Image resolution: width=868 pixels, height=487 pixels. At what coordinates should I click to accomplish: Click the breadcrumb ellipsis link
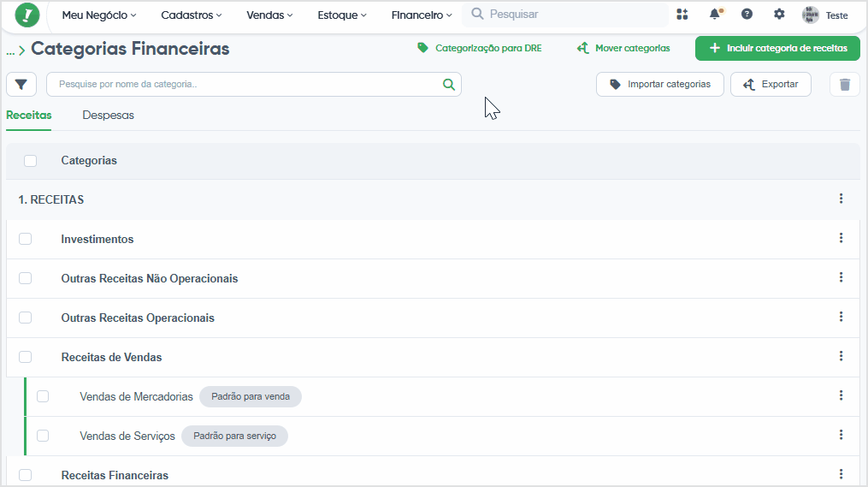click(x=10, y=51)
